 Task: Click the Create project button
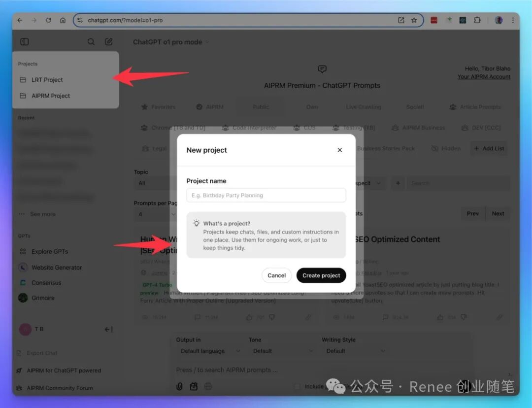(x=321, y=275)
